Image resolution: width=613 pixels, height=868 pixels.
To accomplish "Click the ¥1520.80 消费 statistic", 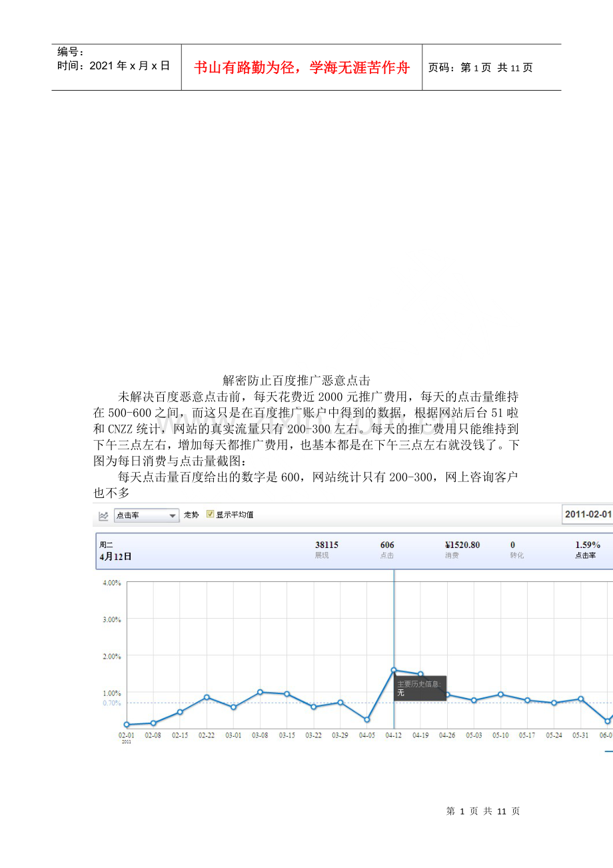I will [462, 549].
